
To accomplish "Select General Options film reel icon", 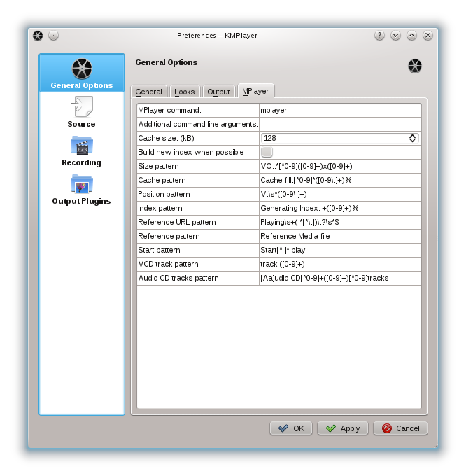I will tap(82, 69).
